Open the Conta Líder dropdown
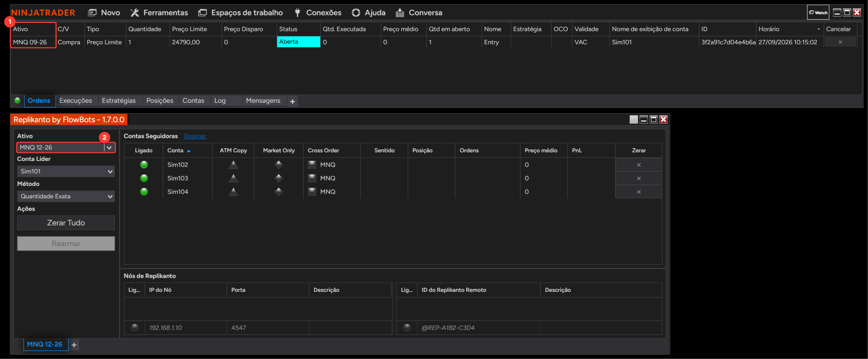The height and width of the screenshot is (359, 868). tap(66, 171)
